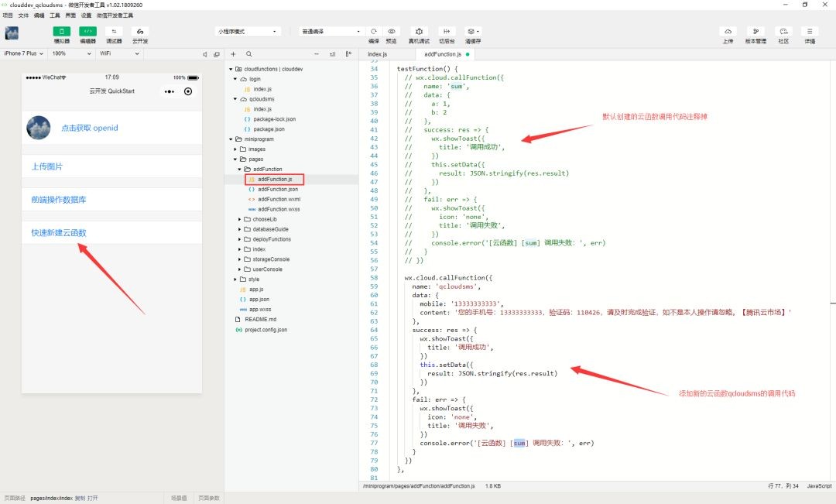Toggle the 模拟器 simulator panel button
This screenshot has height=504, width=836.
click(61, 32)
